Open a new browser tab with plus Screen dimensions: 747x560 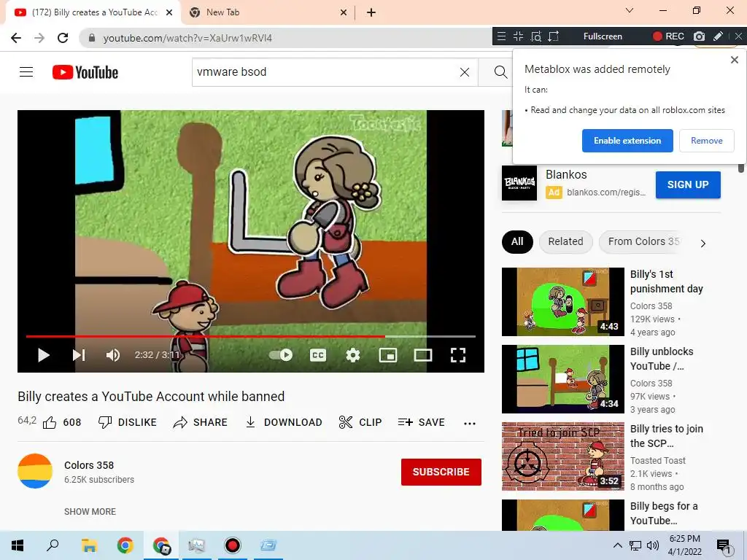click(371, 12)
